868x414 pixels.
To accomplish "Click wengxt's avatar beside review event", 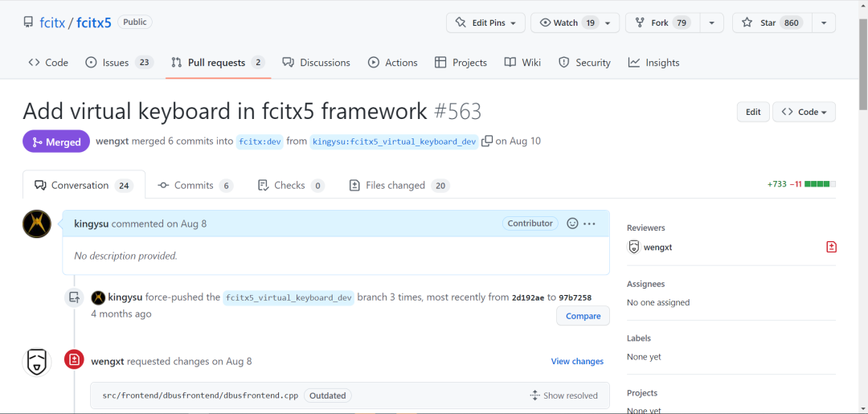I will click(x=37, y=362).
